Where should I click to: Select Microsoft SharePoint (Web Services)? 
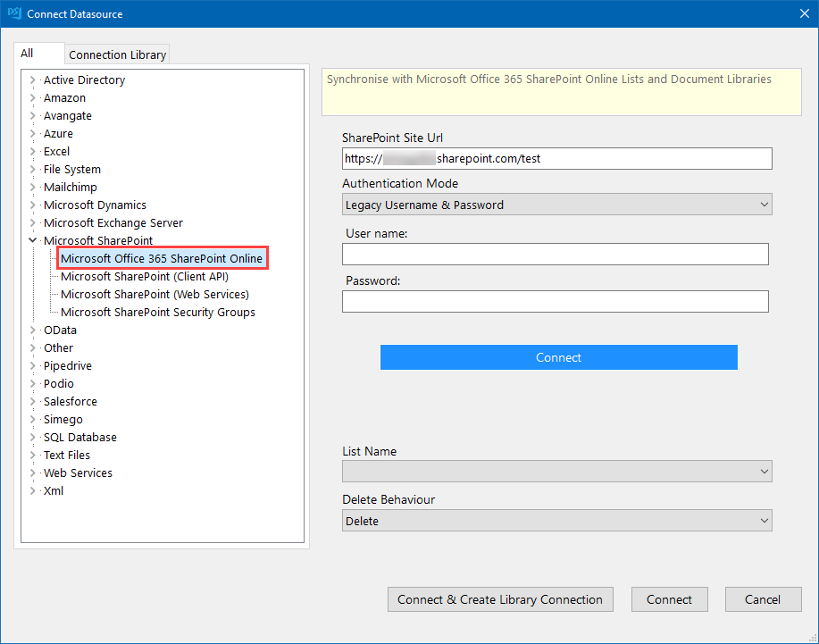click(x=155, y=294)
